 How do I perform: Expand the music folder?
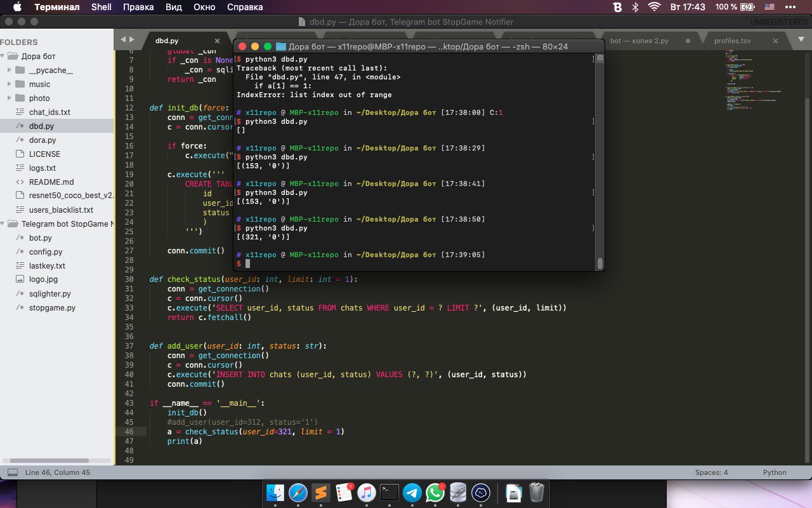click(10, 84)
